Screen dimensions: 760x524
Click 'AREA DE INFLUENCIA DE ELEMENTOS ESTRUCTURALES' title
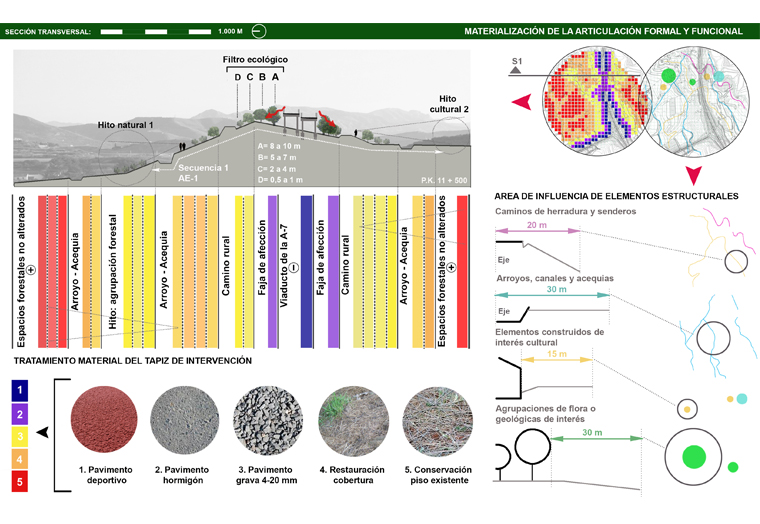(x=616, y=196)
